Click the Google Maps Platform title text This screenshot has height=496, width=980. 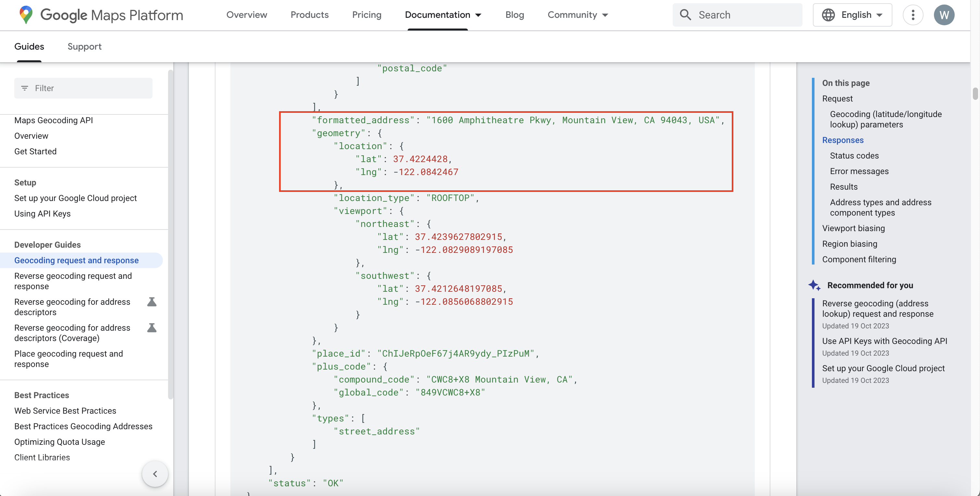pyautogui.click(x=112, y=15)
